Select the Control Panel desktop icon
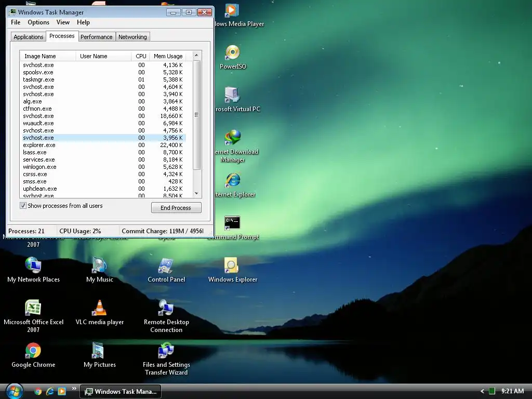Screen dimensions: 532x399 point(166,270)
